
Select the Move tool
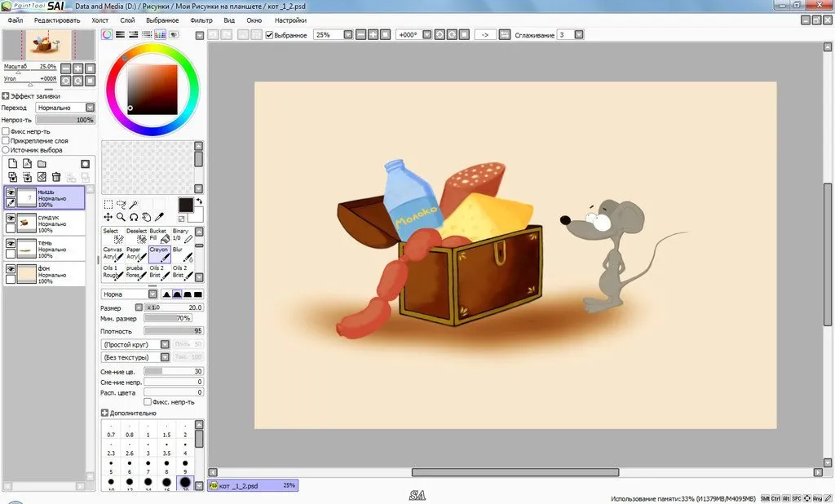point(108,217)
